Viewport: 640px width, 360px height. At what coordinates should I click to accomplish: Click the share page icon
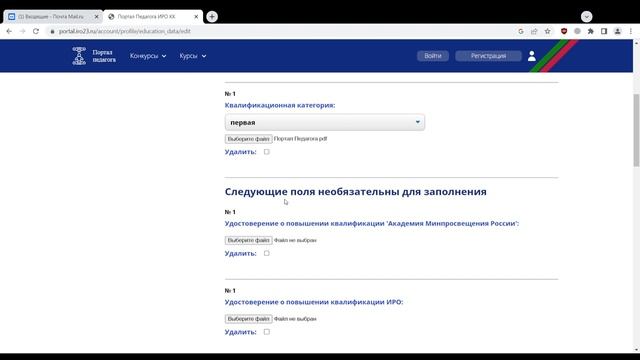click(x=534, y=31)
